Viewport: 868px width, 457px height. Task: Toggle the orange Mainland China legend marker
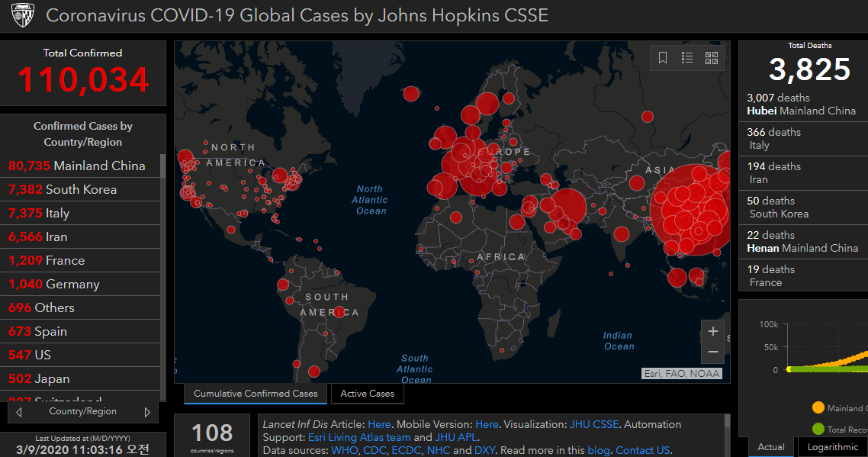(818, 408)
